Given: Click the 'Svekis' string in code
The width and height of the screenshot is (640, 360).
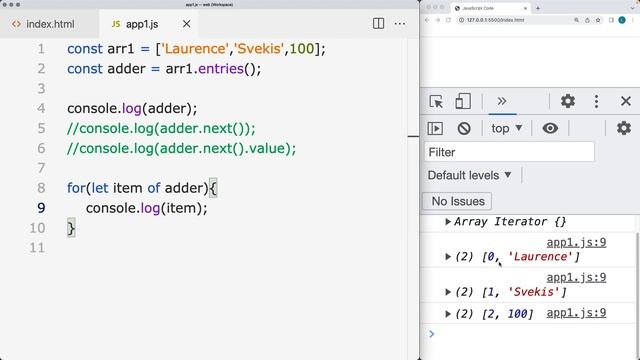Looking at the screenshot, I should pyautogui.click(x=259, y=49).
